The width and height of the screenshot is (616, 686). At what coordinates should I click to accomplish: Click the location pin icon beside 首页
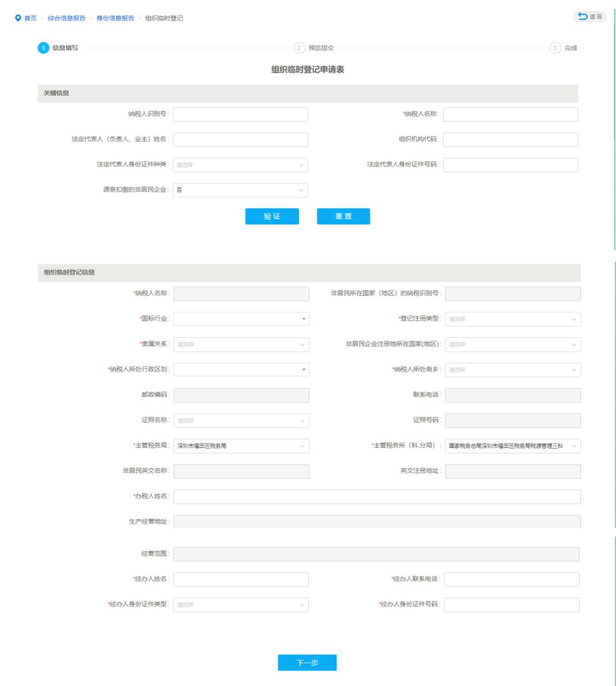pos(17,18)
